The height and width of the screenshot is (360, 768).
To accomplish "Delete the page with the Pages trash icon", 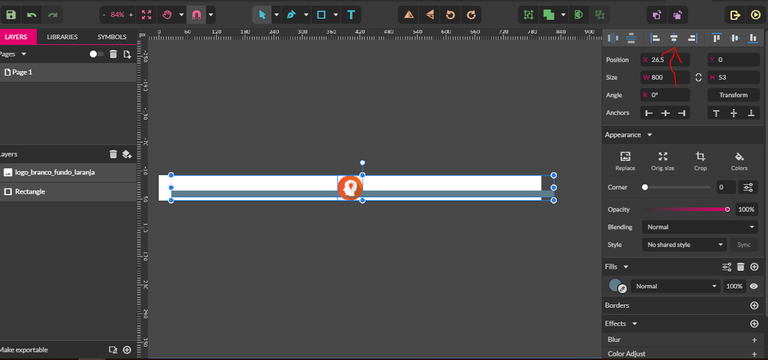I will tap(113, 54).
